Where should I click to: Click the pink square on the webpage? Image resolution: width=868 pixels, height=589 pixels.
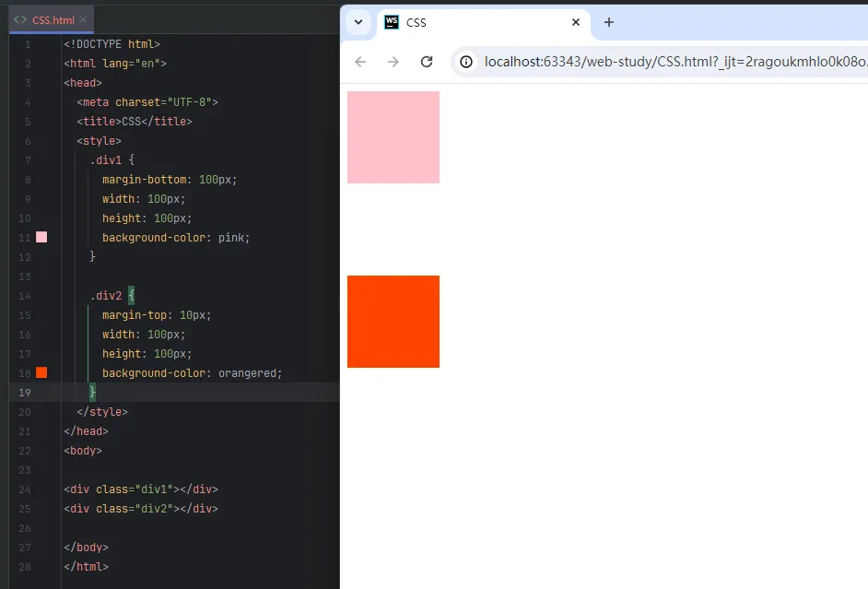393,137
